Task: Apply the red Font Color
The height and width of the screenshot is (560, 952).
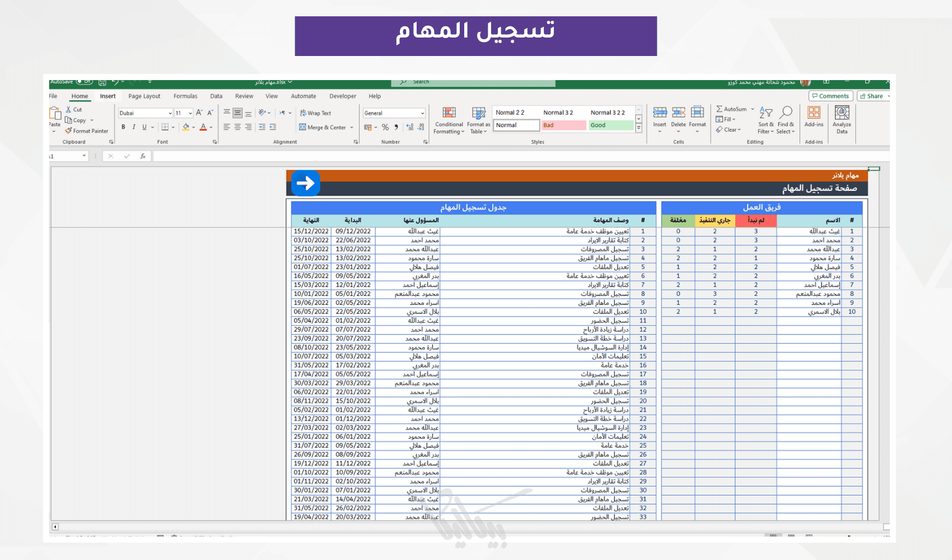Action: pos(203,127)
